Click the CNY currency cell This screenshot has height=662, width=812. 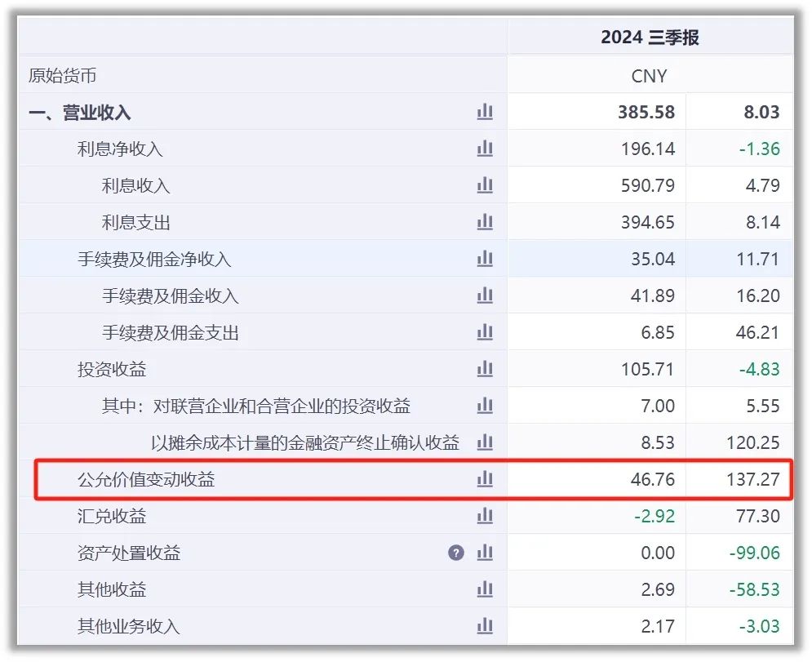tap(650, 76)
